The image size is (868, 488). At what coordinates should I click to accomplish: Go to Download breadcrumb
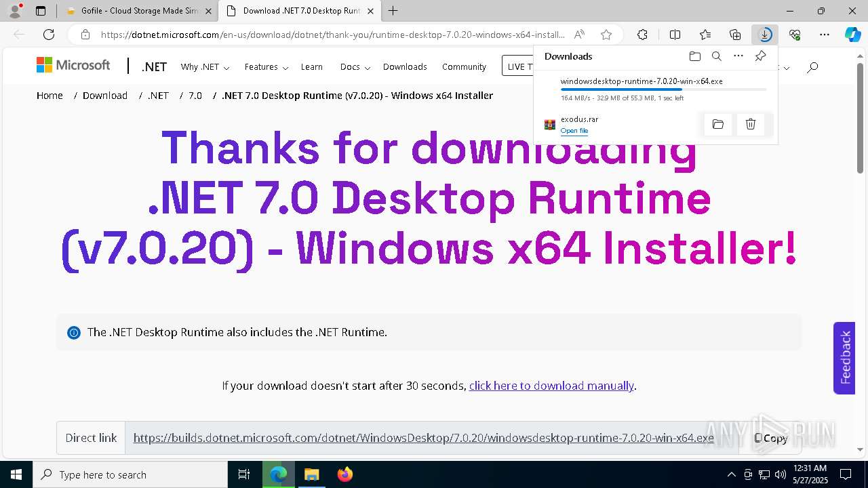tap(105, 96)
